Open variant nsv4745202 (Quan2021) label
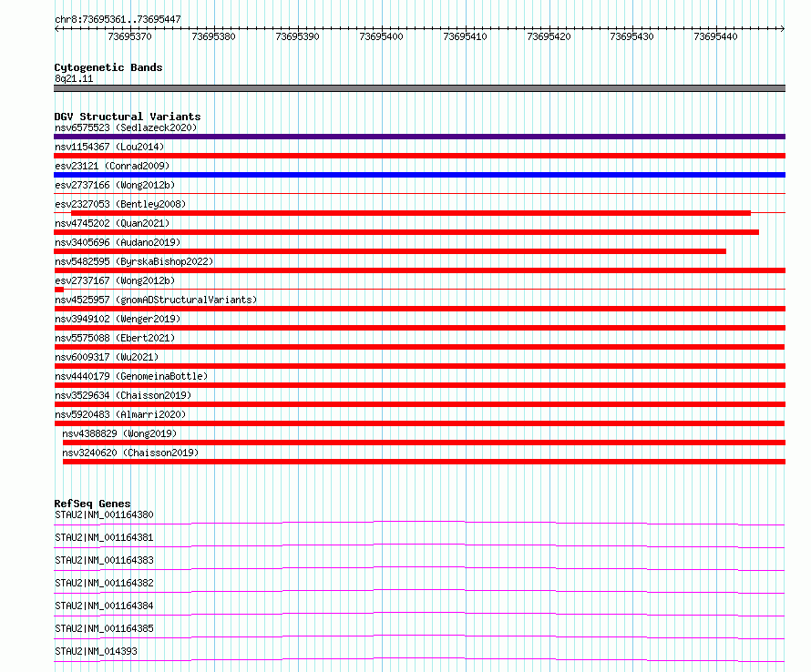Image resolution: width=811 pixels, height=672 pixels. point(112,223)
